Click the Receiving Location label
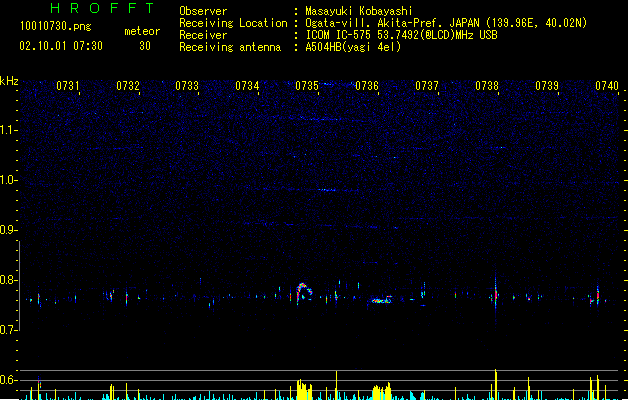 (233, 23)
